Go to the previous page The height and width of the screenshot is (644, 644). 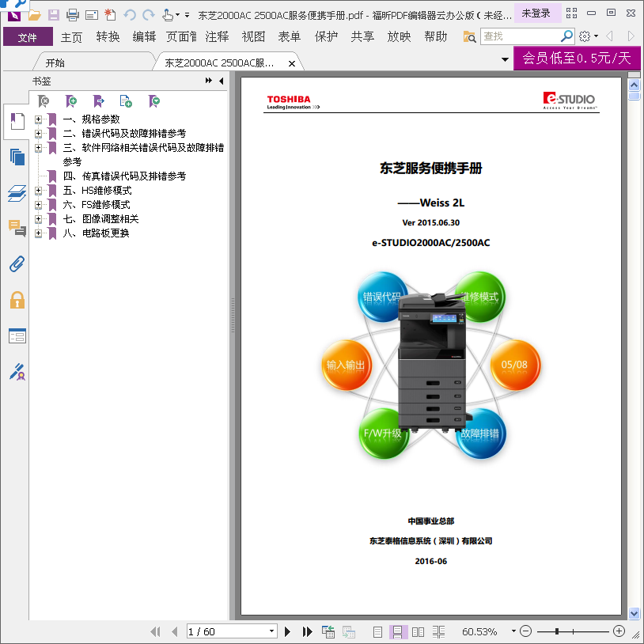click(x=175, y=631)
